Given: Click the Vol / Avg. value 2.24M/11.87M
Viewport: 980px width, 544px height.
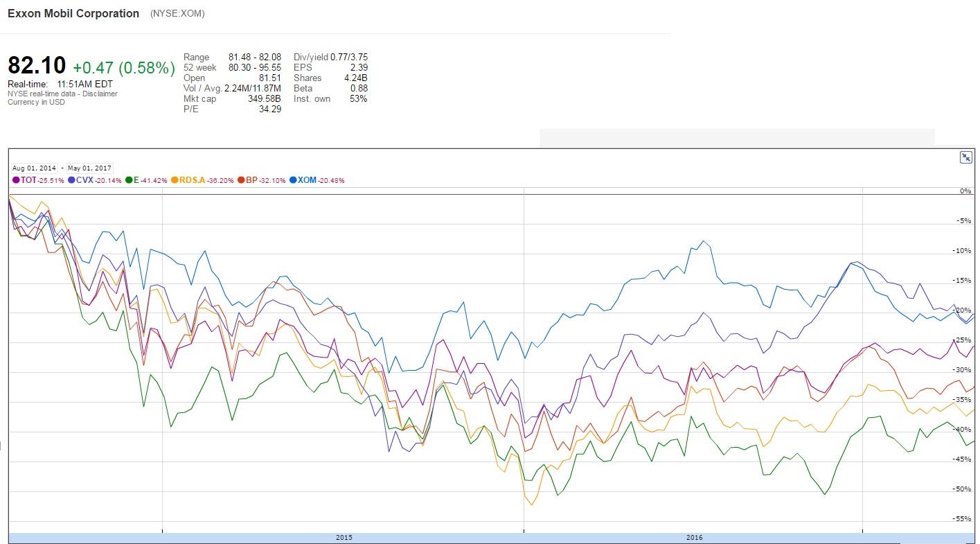Looking at the screenshot, I should pyautogui.click(x=253, y=88).
